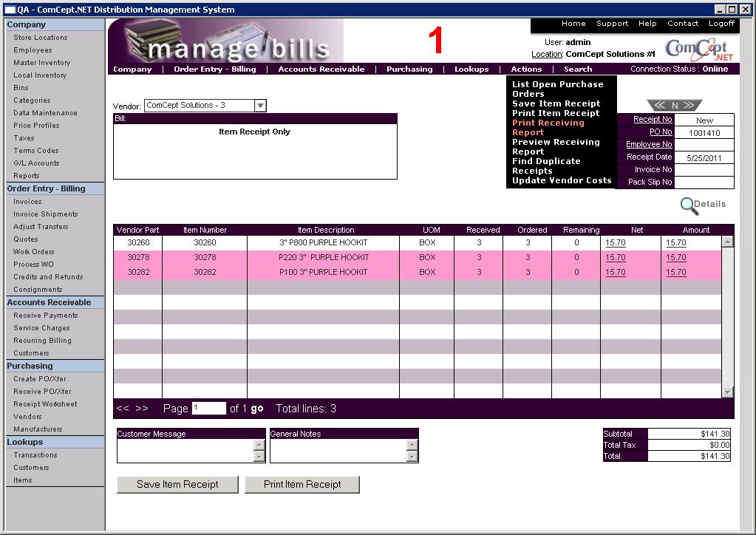Click the Details magnifying glass icon
Screen dimensions: 756x535
tap(689, 205)
